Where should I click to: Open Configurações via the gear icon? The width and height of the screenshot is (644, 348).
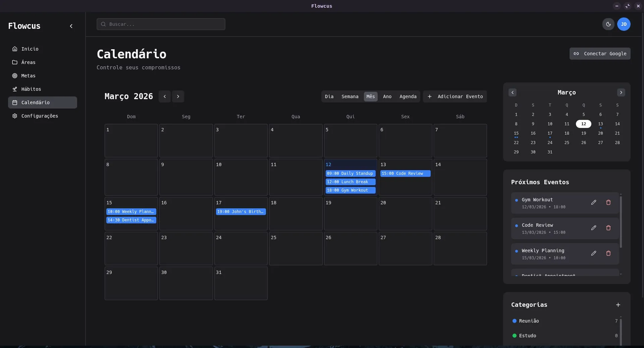[14, 116]
